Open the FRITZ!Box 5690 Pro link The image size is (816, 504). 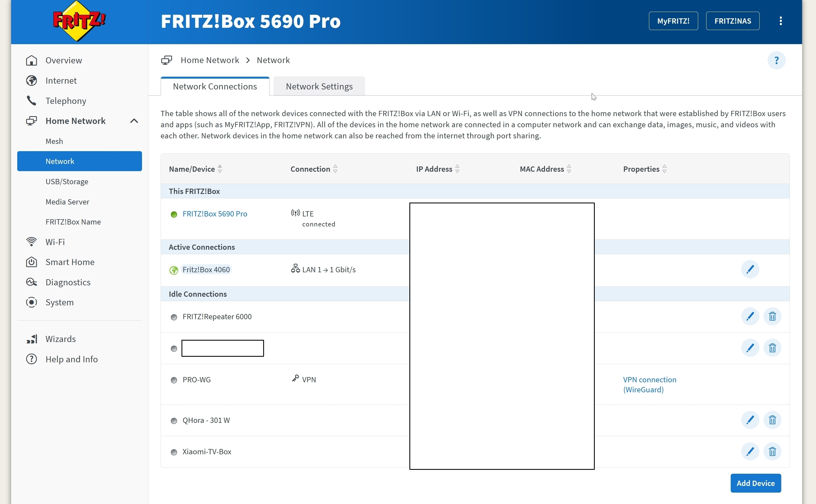pyautogui.click(x=215, y=214)
